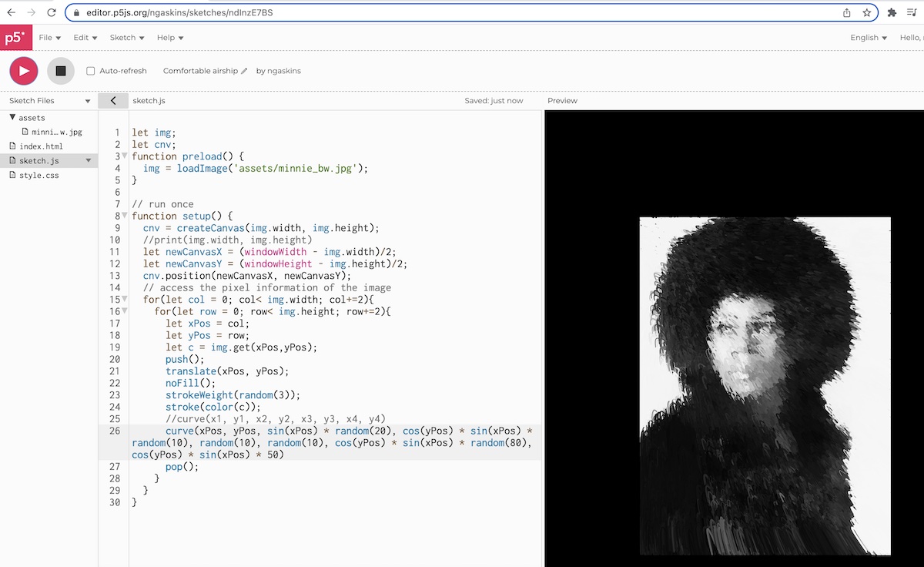Click the sketch.js editor tab label

pos(149,101)
